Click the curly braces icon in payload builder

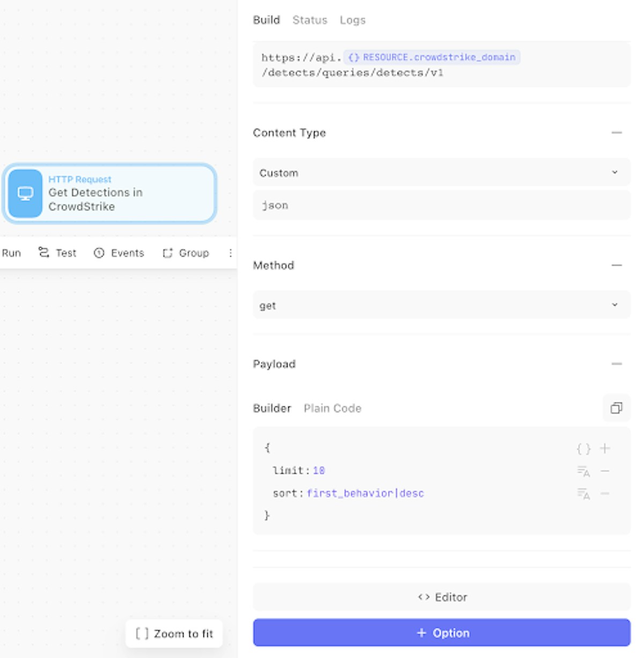pyautogui.click(x=583, y=449)
